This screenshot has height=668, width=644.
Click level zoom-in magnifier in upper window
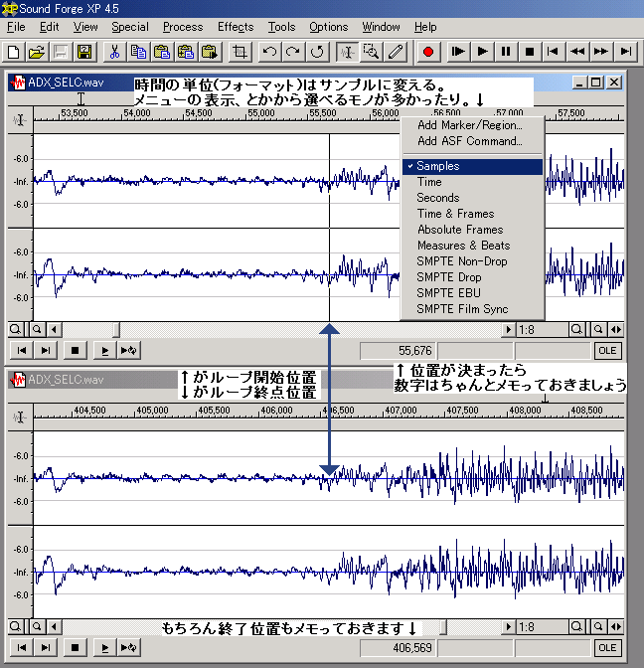(15, 330)
